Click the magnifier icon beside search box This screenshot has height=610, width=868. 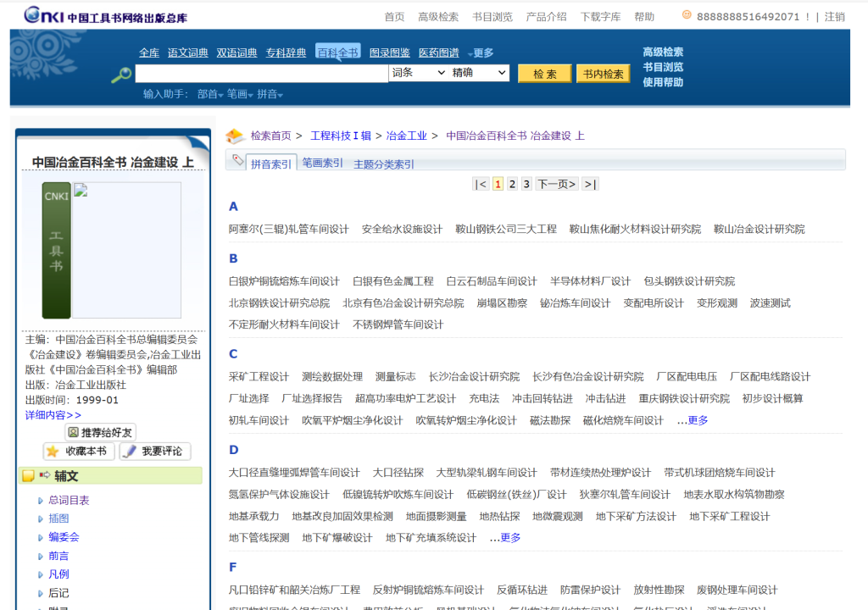(x=121, y=75)
